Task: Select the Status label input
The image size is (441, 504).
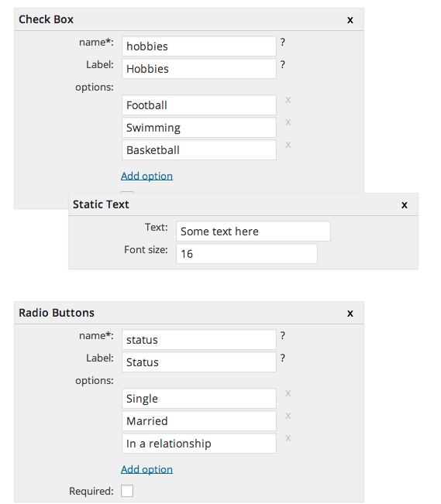Action: click(199, 362)
